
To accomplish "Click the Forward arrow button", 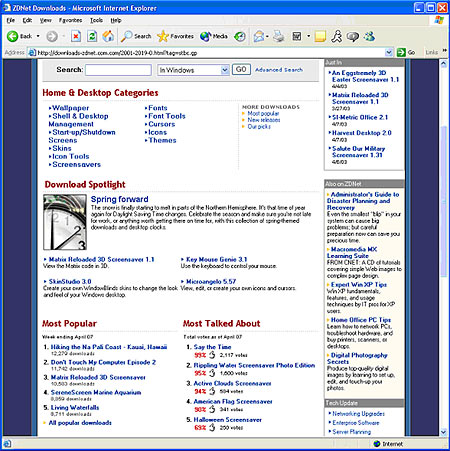I will coord(52,36).
